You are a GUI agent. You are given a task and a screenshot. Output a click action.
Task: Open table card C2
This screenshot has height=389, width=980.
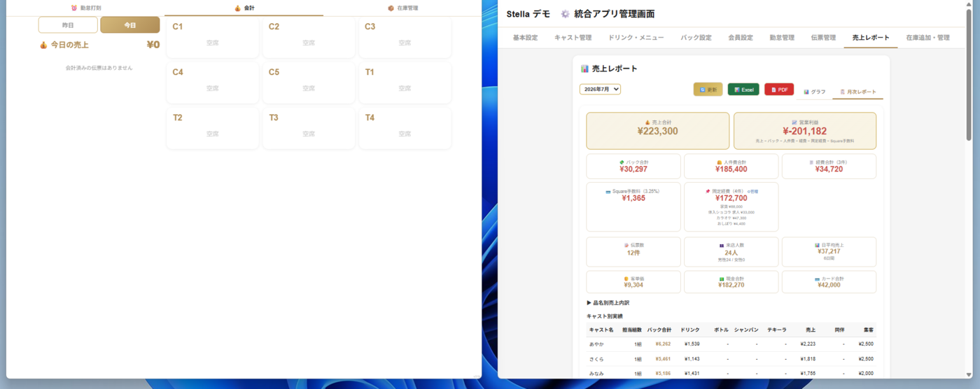coord(309,37)
